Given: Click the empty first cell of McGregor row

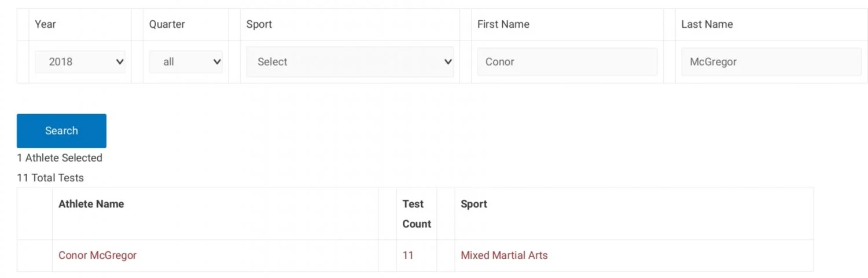Looking at the screenshot, I should point(35,255).
